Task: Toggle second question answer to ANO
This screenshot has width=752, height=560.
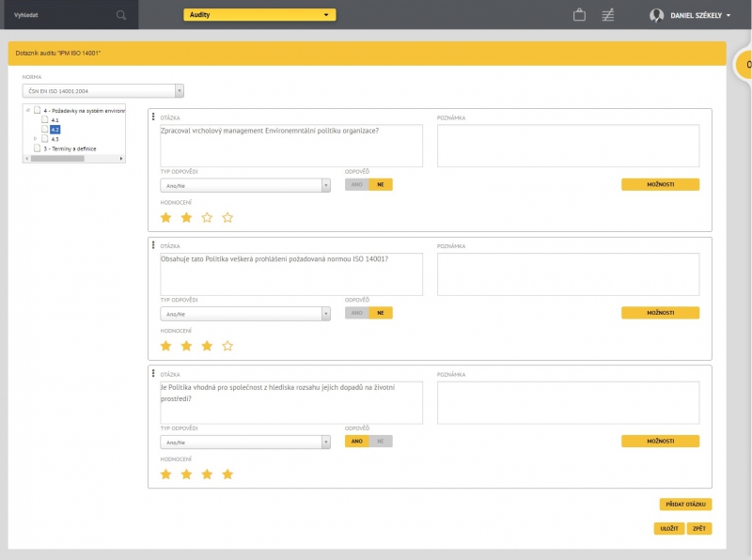Action: 357,313
